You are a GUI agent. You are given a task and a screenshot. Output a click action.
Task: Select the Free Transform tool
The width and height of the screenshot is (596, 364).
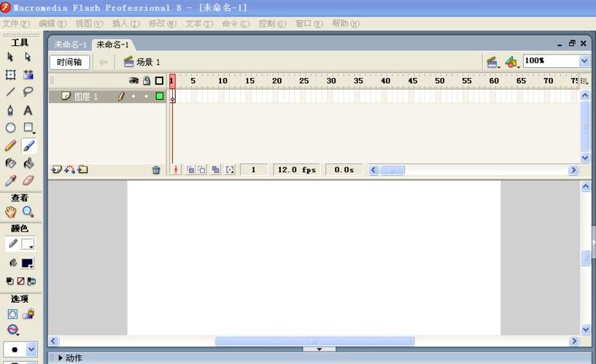[10, 74]
